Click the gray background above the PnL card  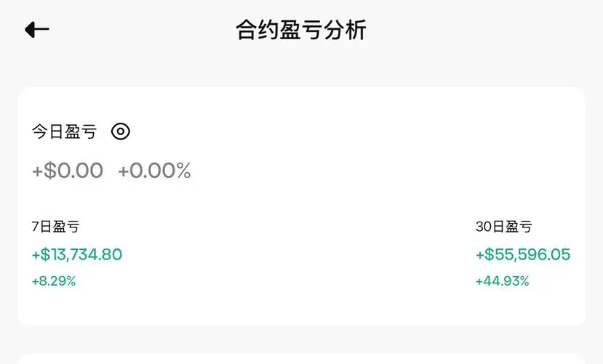301,73
